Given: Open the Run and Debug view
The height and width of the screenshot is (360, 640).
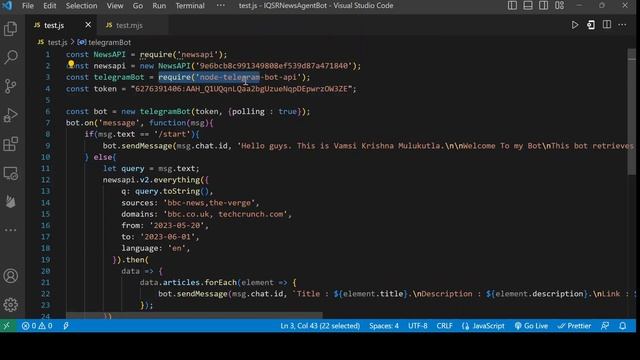Looking at the screenshot, I should point(11,115).
